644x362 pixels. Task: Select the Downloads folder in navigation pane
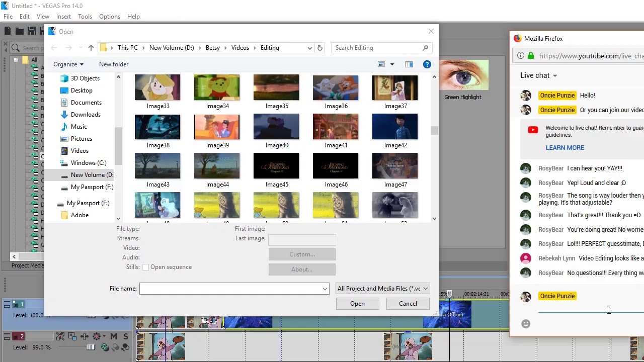(x=80, y=115)
